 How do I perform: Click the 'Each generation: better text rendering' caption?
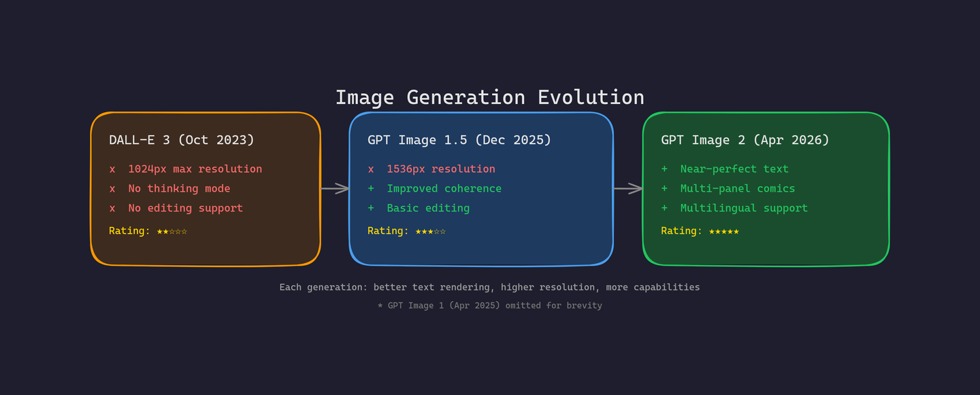tap(489, 288)
